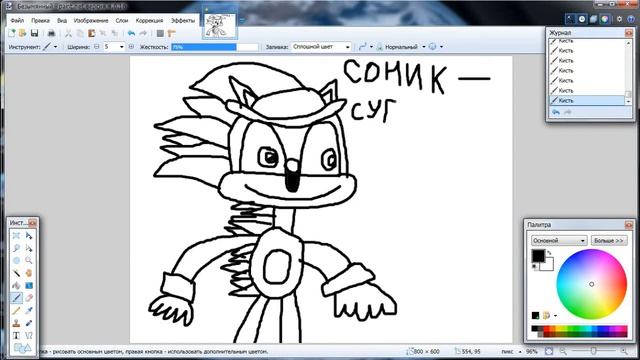
Task: Open the palette management dropdown arrow
Action: 556,316
